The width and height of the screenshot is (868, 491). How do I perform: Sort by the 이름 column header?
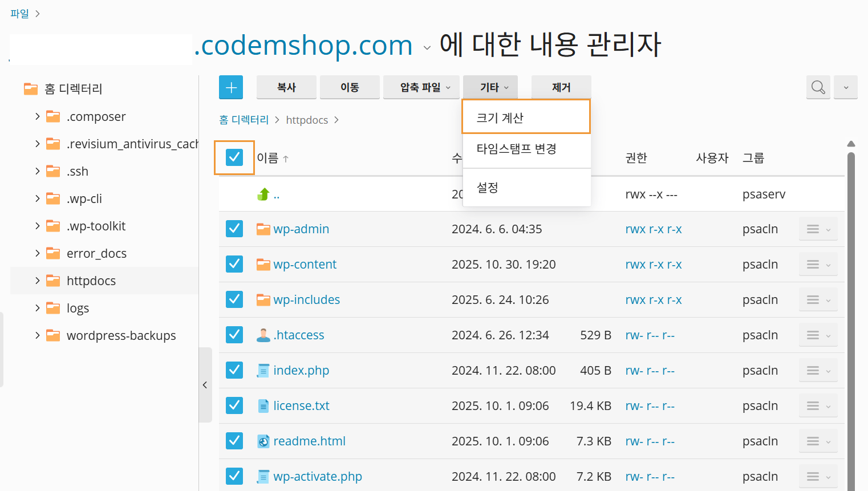coord(268,158)
